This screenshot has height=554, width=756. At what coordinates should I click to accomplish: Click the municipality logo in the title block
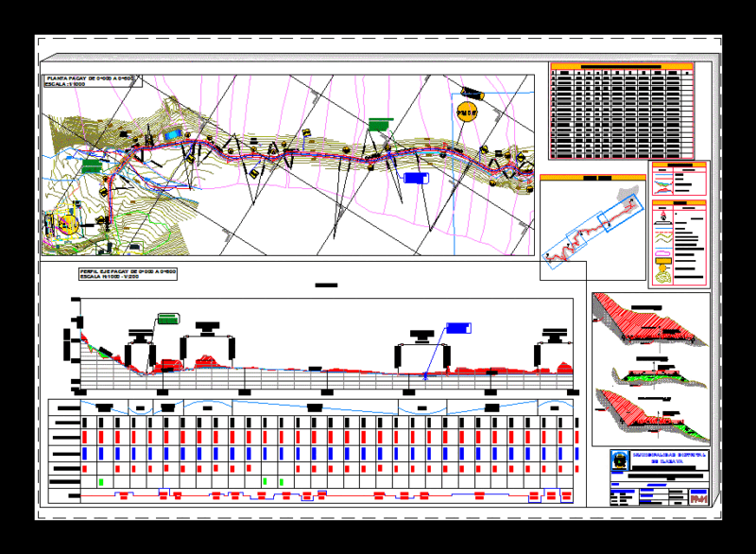[x=620, y=460]
